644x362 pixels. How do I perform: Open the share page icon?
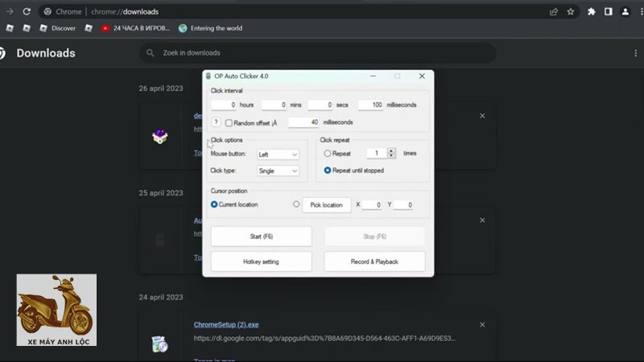(554, 12)
